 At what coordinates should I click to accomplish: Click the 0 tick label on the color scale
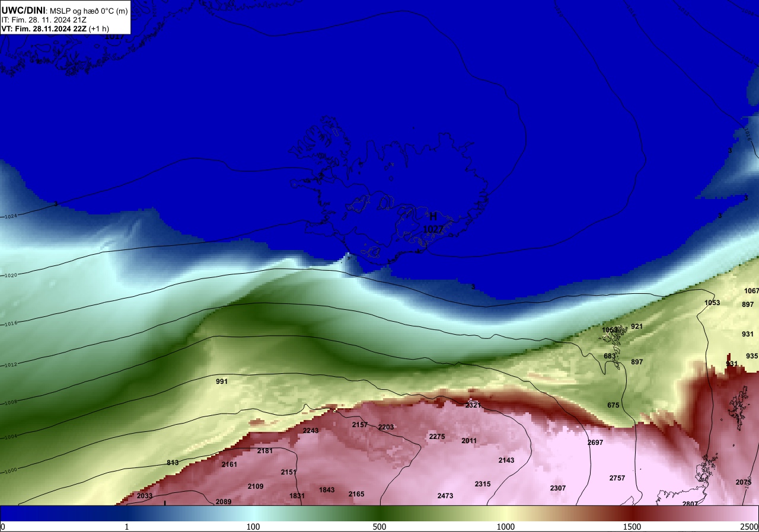click(3, 527)
